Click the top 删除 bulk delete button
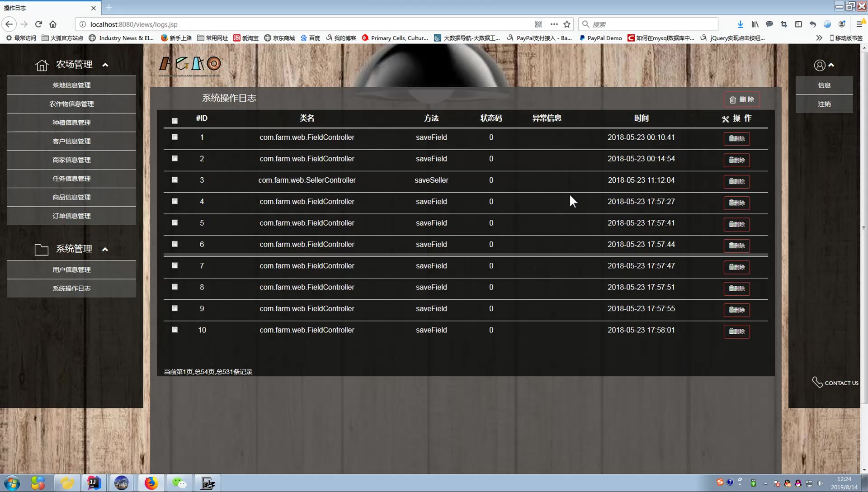 click(741, 99)
